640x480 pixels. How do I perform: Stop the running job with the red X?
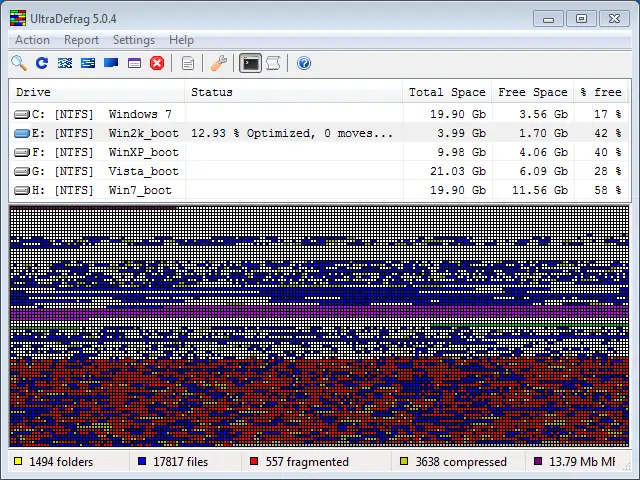[x=157, y=63]
